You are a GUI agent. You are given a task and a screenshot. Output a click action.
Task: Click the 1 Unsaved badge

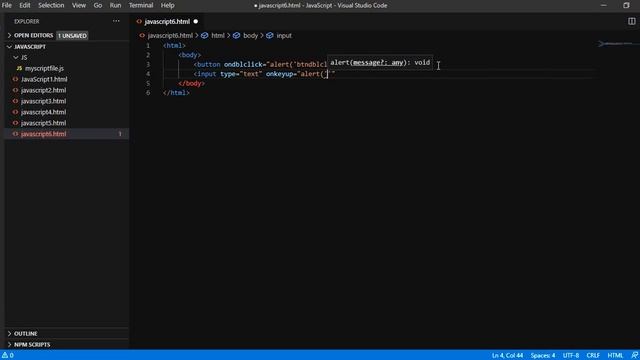click(72, 36)
